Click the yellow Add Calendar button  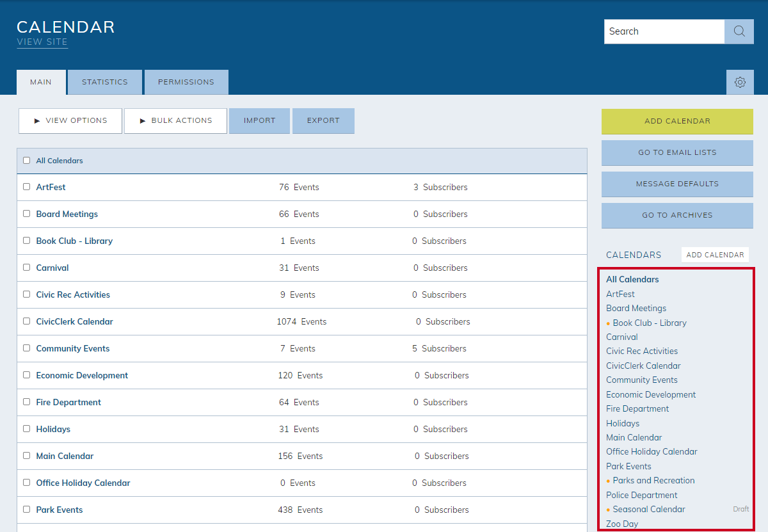[x=677, y=122]
